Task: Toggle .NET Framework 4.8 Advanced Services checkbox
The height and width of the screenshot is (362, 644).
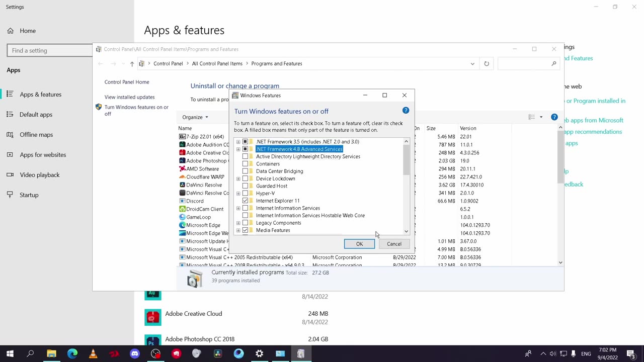Action: tap(245, 149)
